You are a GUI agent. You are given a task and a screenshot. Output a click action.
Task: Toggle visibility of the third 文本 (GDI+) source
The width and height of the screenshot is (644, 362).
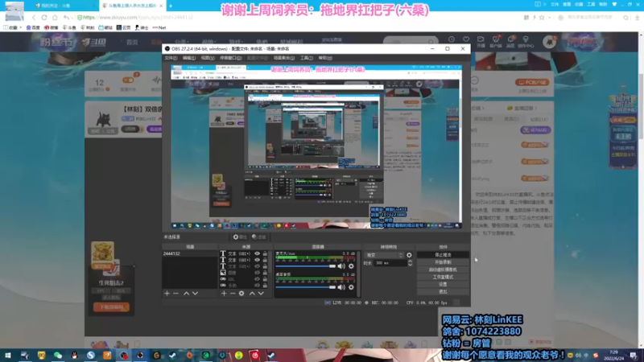257,266
